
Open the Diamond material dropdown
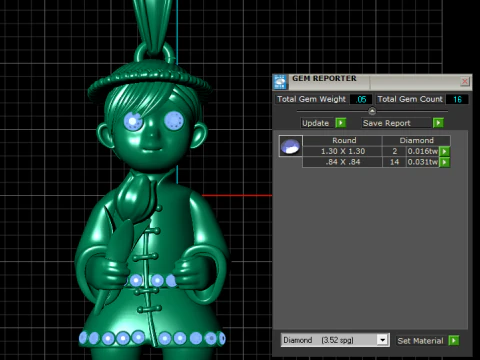[x=335, y=340]
